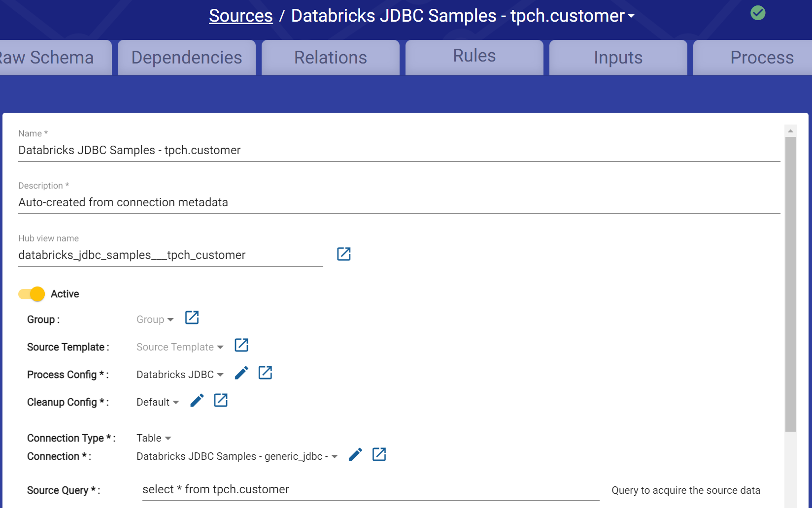Switch to the Rules tab
The height and width of the screenshot is (508, 812).
pos(474,56)
